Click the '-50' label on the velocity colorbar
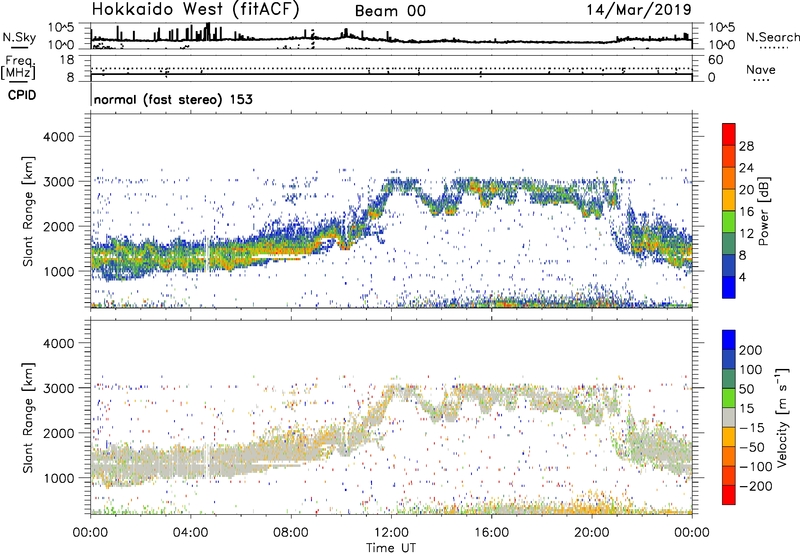 [752, 447]
